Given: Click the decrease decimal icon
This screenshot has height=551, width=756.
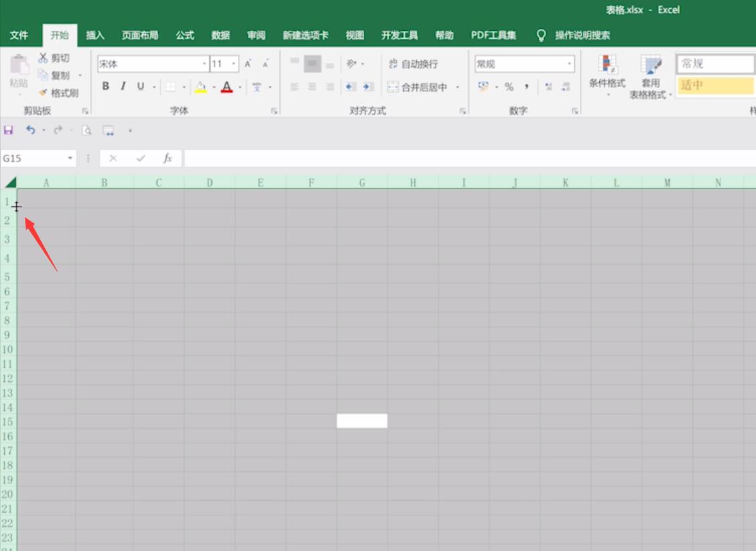Looking at the screenshot, I should pyautogui.click(x=566, y=86).
